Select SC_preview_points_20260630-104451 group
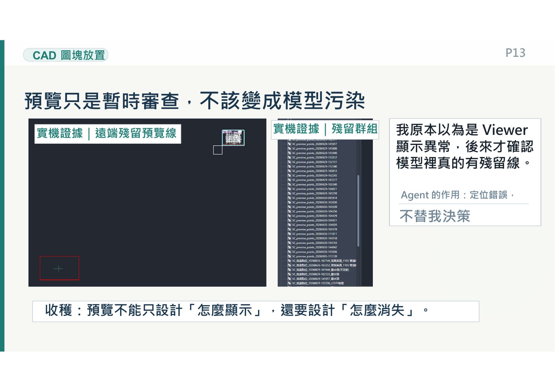Screen dimensions: 555x392 click(x=314, y=220)
